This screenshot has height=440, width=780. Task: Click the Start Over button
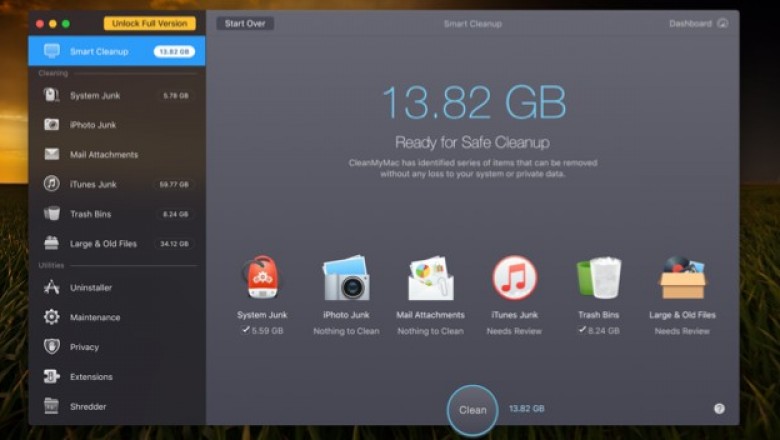(x=245, y=23)
